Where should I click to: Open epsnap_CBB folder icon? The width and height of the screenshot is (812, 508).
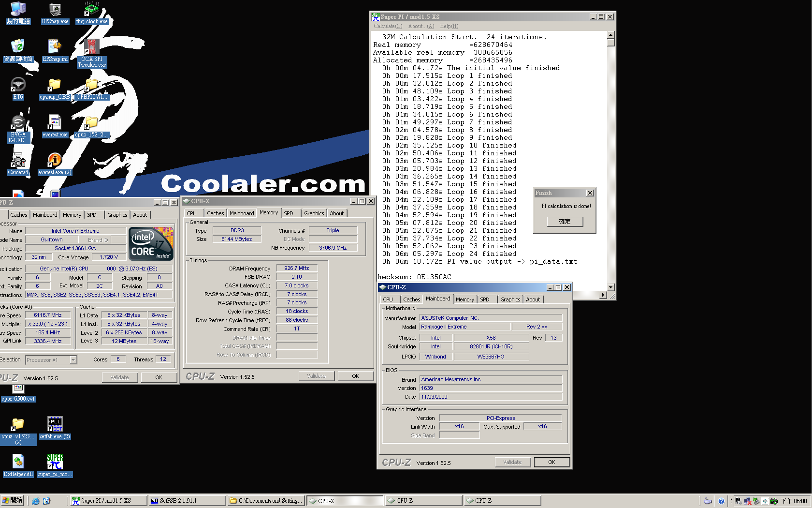55,89
